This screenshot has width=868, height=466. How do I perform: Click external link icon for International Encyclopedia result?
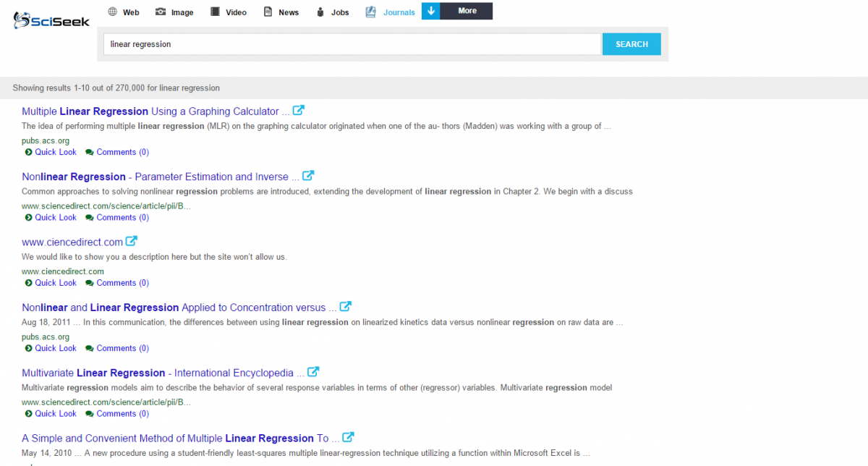pos(313,372)
